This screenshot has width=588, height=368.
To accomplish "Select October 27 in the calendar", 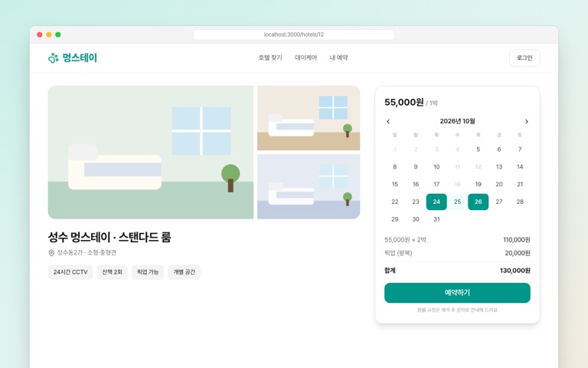I will click(498, 202).
